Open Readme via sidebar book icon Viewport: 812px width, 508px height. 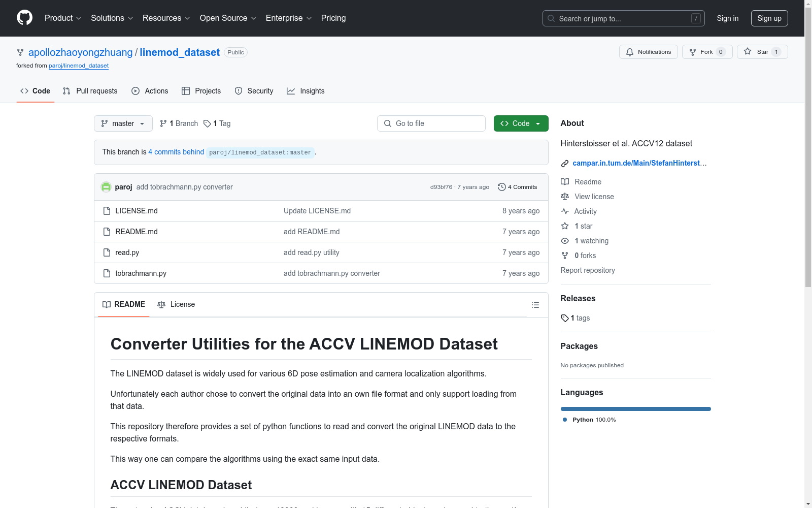[565, 182]
